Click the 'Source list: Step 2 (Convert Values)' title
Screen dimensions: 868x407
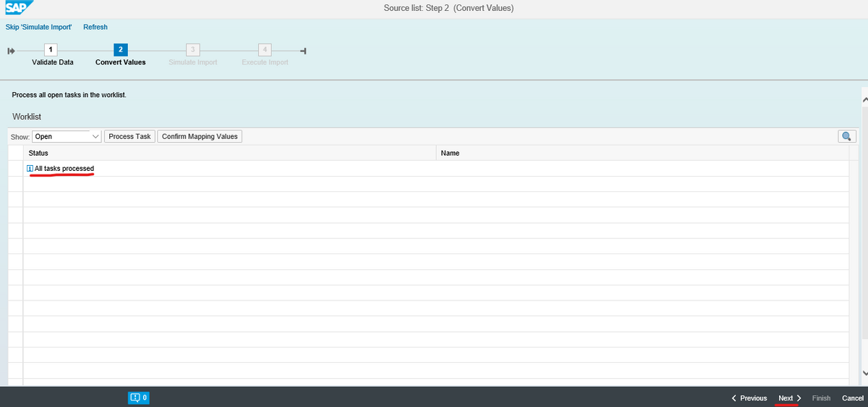(x=448, y=8)
